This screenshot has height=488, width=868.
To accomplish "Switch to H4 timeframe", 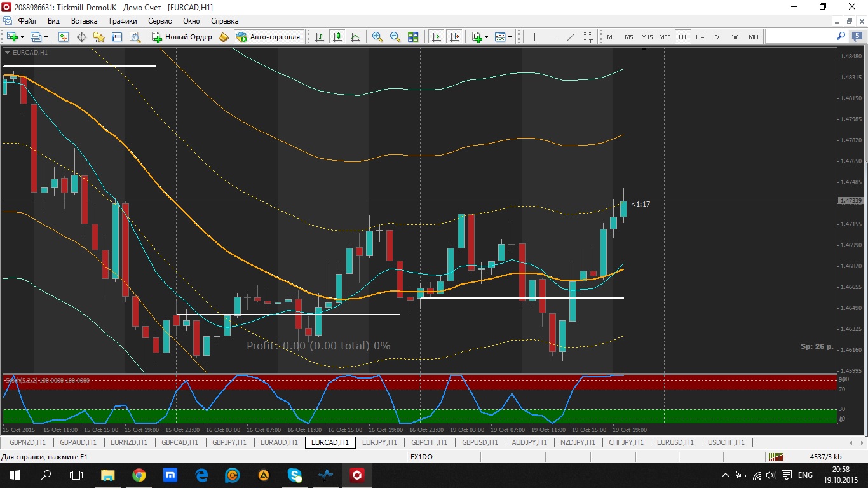I will point(700,37).
